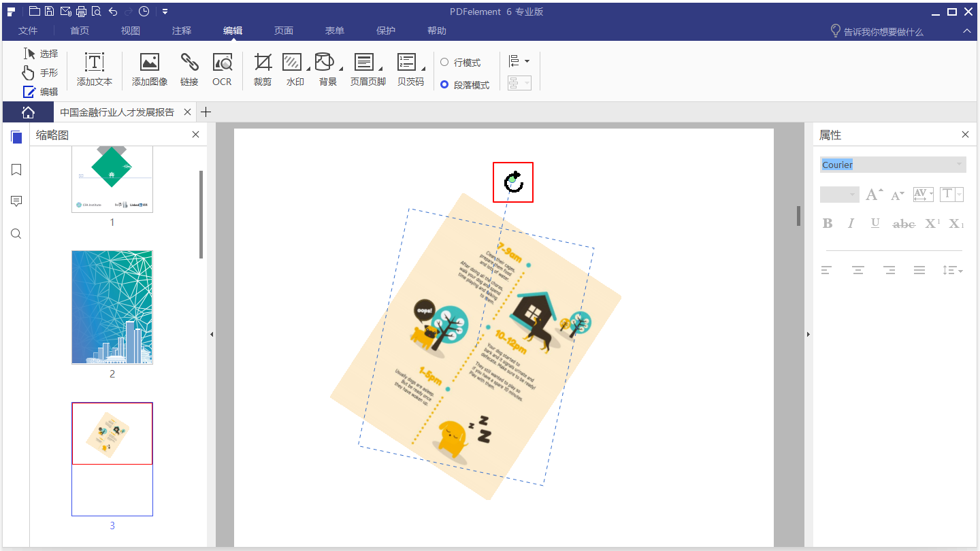The height and width of the screenshot is (551, 980).
Task: Switch to the 页面 tab
Action: (x=284, y=31)
